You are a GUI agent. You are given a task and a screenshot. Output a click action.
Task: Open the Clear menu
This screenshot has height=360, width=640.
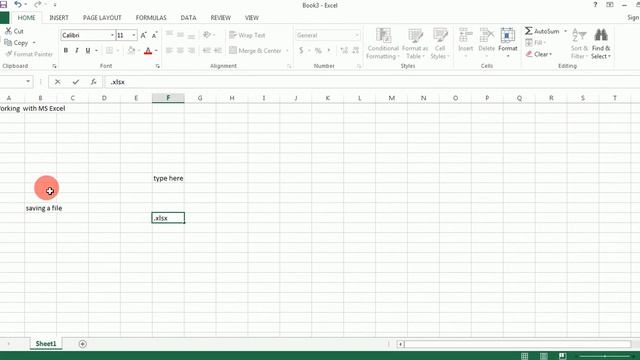click(539, 54)
